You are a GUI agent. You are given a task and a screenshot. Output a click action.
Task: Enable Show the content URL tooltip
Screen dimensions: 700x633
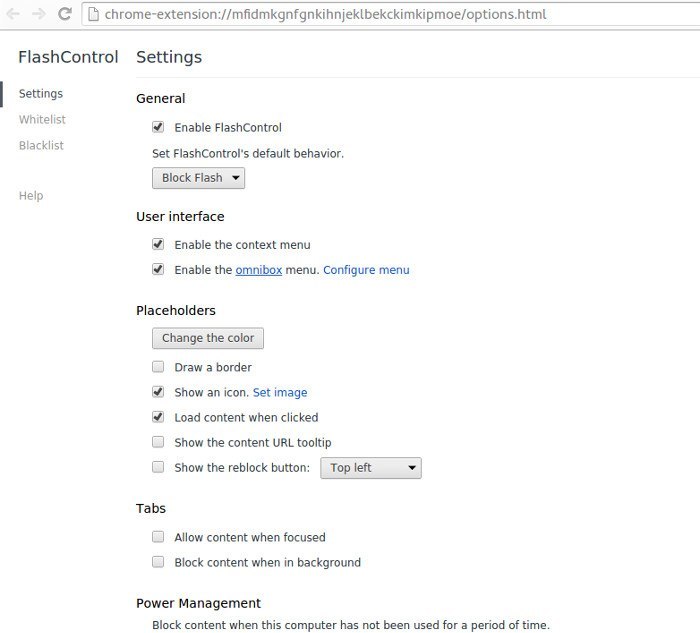pyautogui.click(x=158, y=442)
